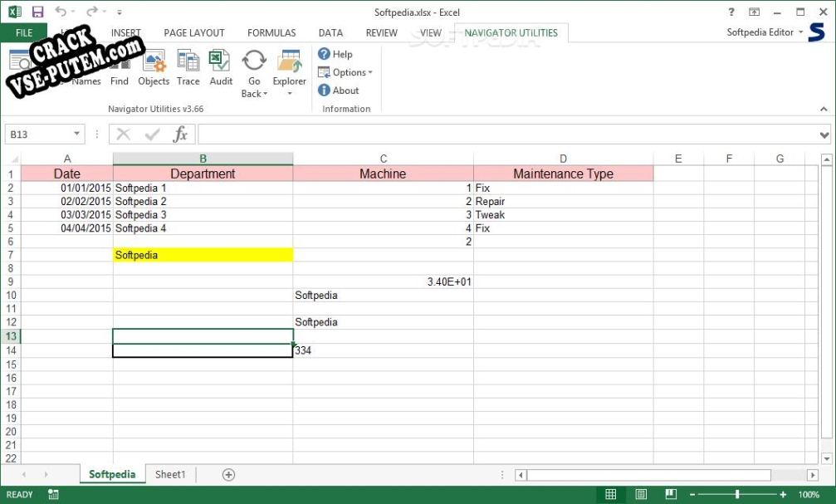Click the next sheet navigation arrow
836x504 pixels.
(x=46, y=474)
